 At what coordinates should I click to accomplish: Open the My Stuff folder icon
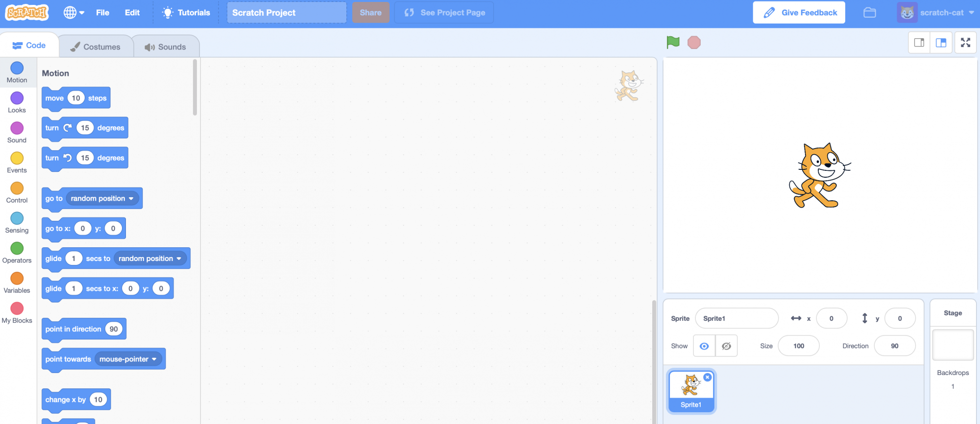[870, 13]
